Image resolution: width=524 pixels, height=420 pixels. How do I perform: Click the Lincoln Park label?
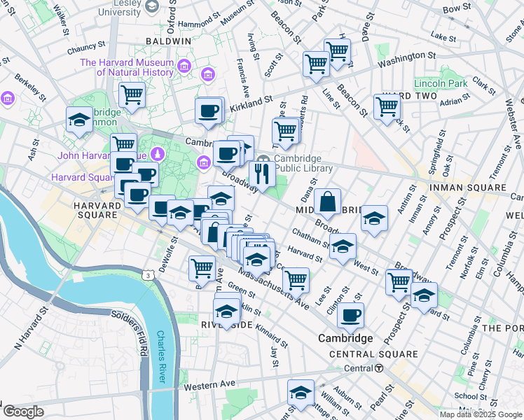[441, 83]
